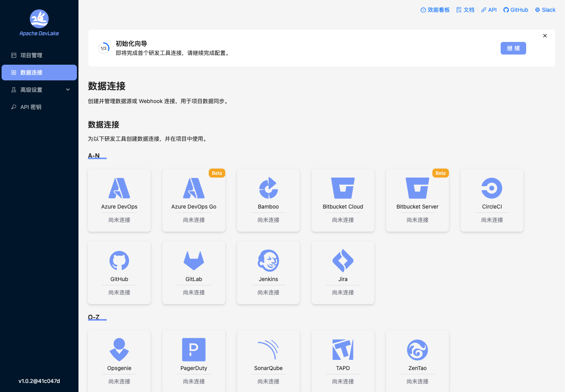Click the Bamboo logo icon
The image size is (565, 392).
[x=268, y=188]
